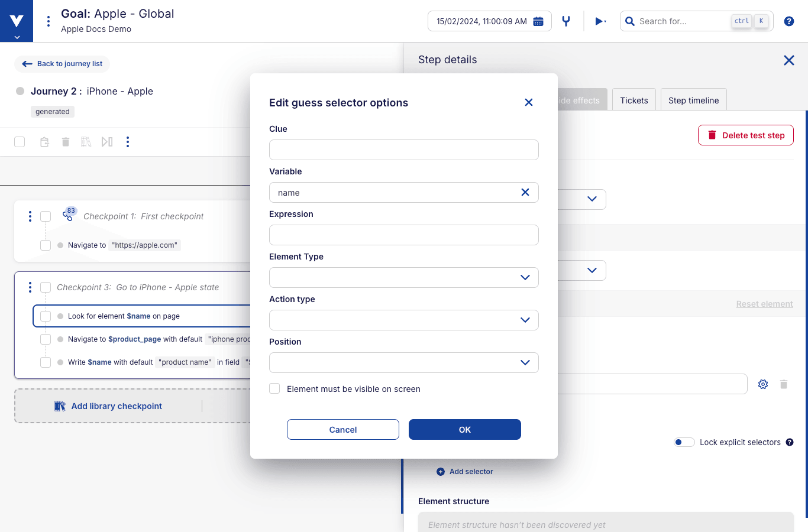This screenshot has height=532, width=808.
Task: Check the box beside 'Look for element $name'
Action: tap(46, 316)
